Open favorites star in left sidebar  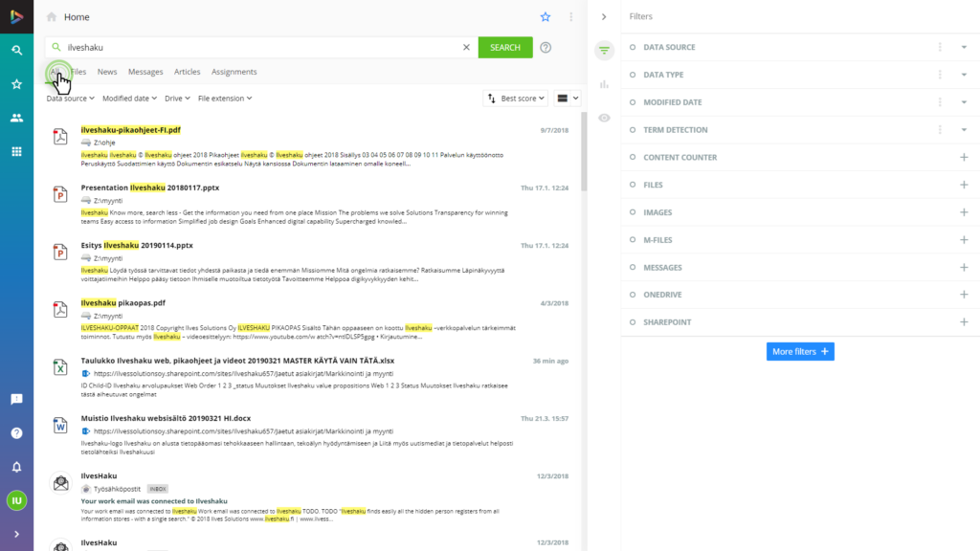(x=17, y=84)
